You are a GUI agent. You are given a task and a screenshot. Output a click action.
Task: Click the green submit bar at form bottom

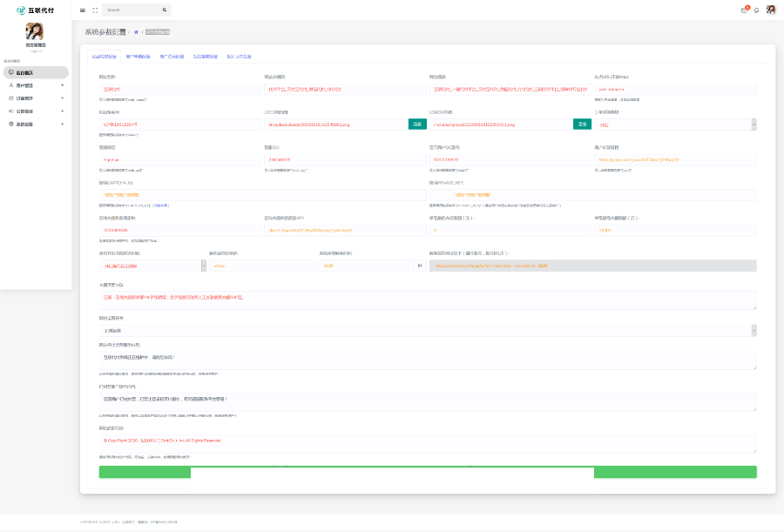(x=427, y=472)
